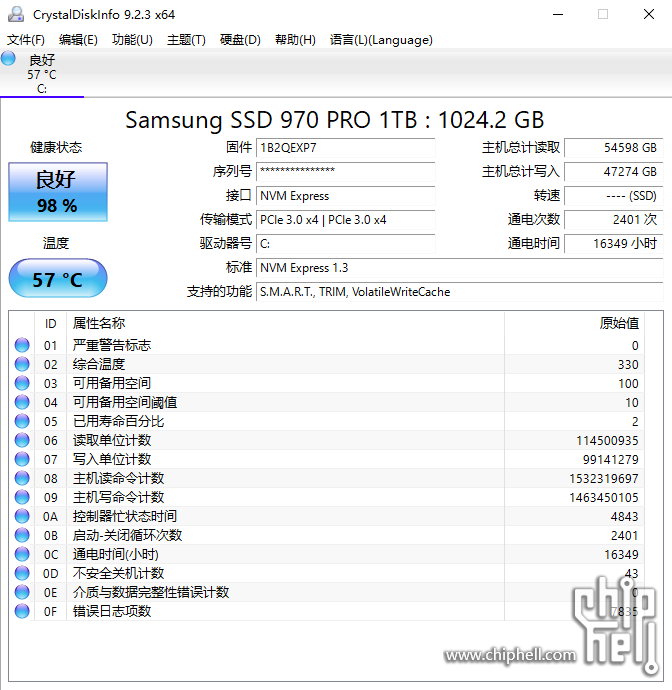Open the 帮助(H) menu
672x690 pixels.
tap(295, 40)
